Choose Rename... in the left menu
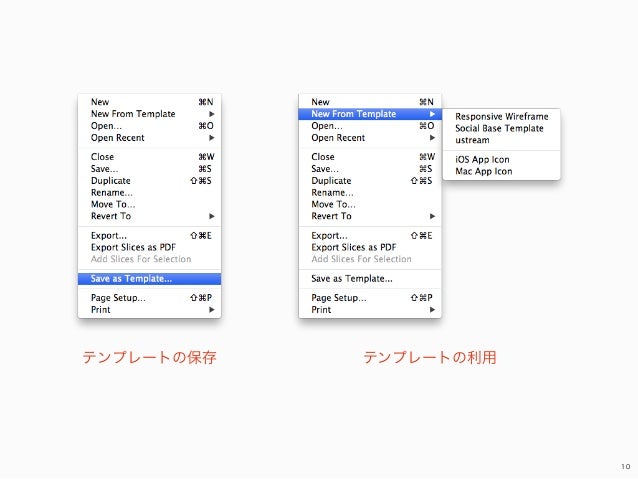 (149, 192)
